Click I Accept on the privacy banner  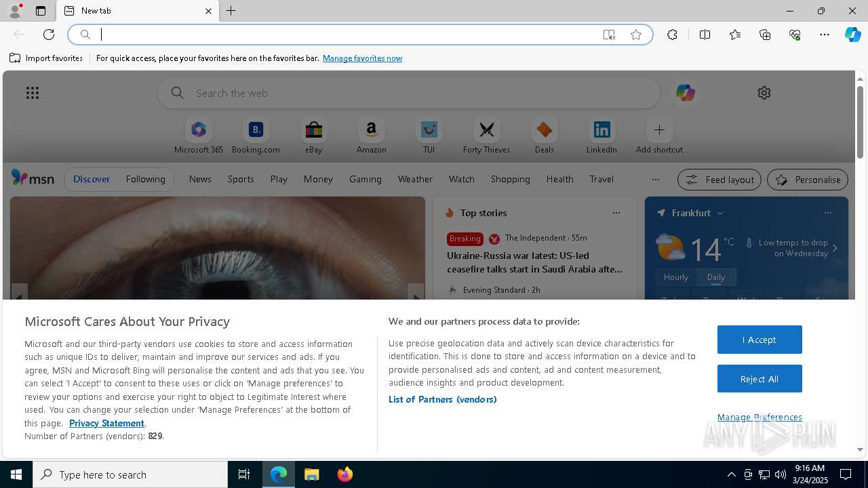[759, 340]
